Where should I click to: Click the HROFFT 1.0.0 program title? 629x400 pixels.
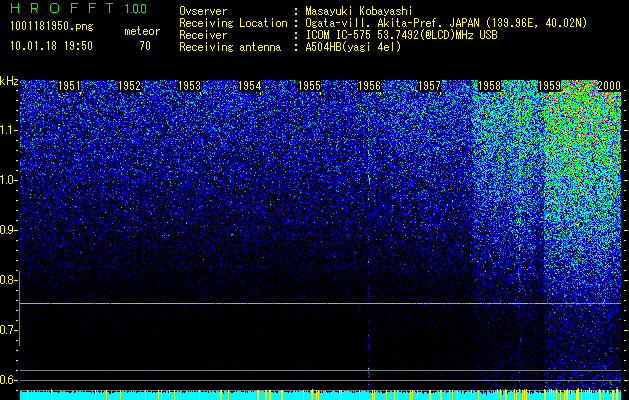(79, 8)
